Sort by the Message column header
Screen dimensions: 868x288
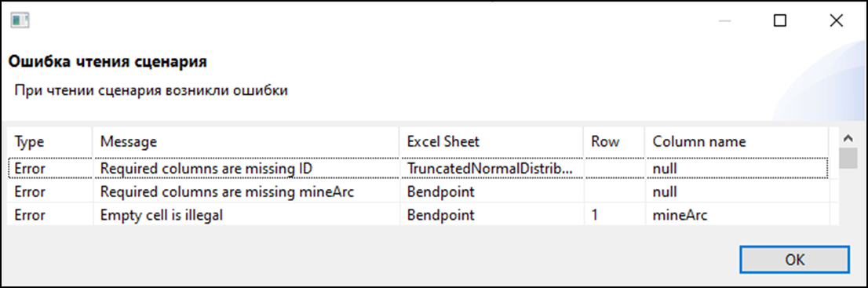point(246,142)
